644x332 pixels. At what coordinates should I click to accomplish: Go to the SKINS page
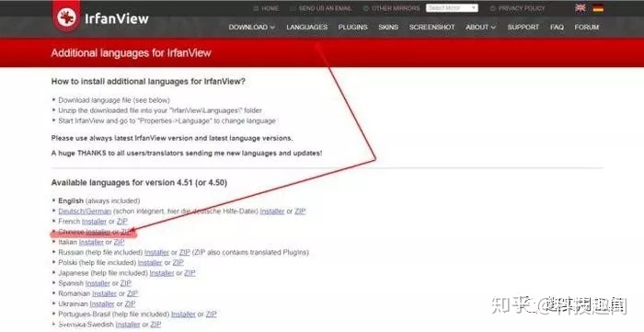[x=388, y=27]
